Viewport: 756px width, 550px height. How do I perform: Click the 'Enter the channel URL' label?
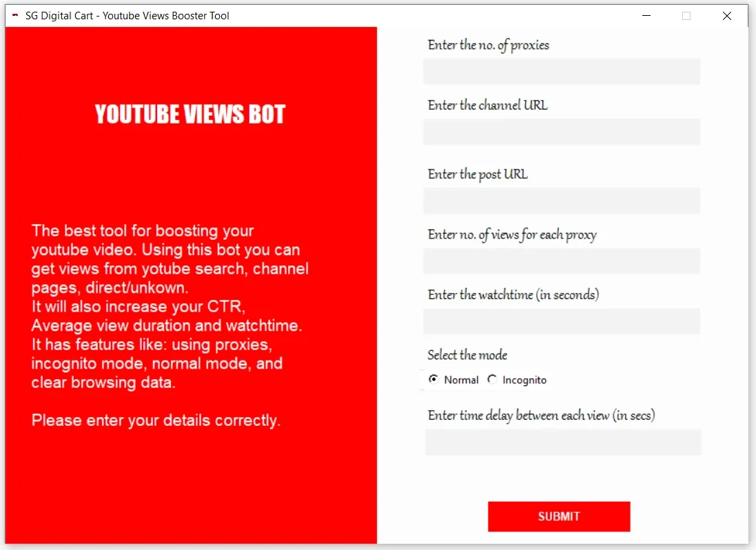tap(487, 105)
